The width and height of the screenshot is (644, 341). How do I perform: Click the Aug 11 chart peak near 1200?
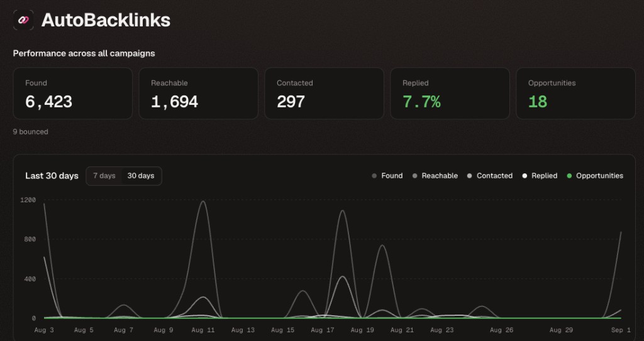(203, 201)
